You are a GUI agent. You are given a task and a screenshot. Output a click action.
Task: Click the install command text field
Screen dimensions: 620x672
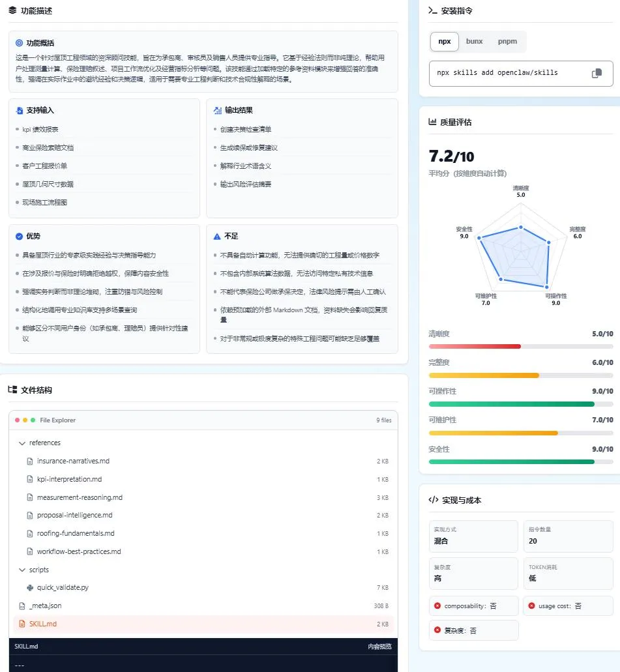[521, 73]
